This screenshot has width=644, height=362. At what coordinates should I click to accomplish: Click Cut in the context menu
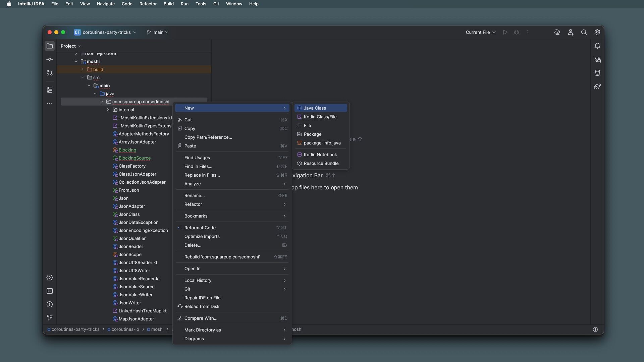[232, 120]
